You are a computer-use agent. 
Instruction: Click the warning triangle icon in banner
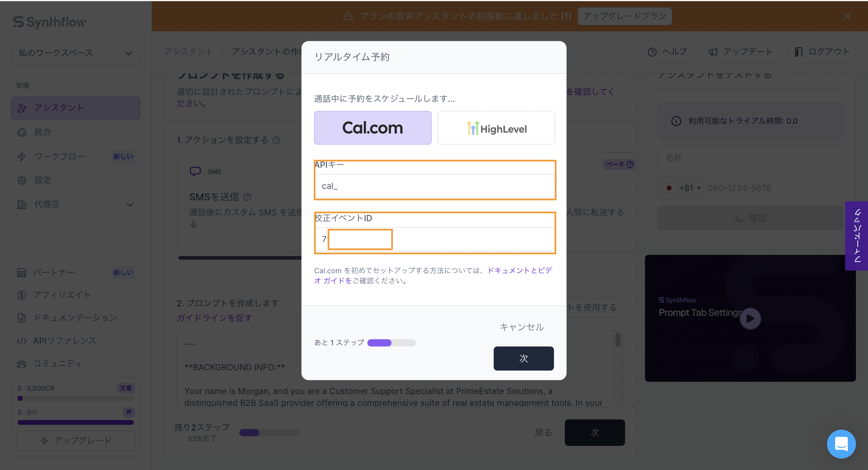click(x=348, y=16)
